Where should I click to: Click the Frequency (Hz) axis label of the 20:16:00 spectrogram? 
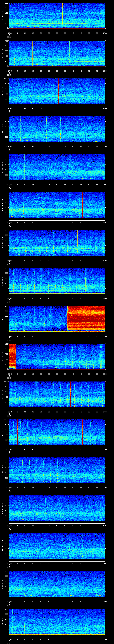(3, 16)
